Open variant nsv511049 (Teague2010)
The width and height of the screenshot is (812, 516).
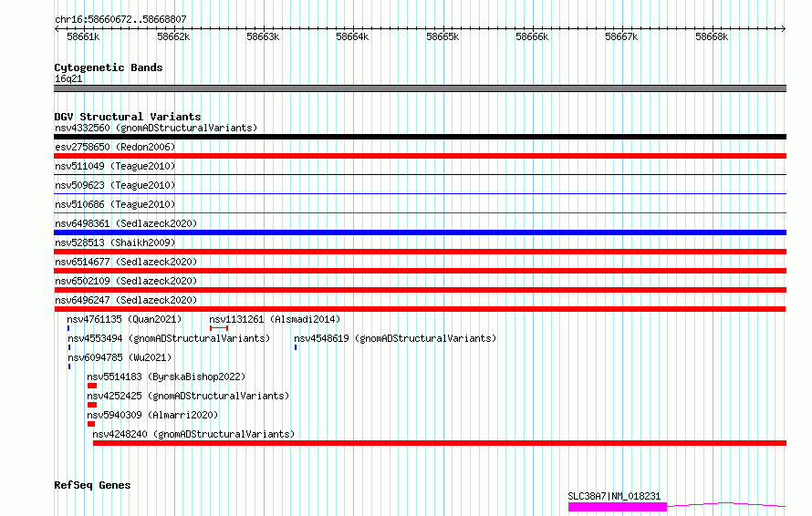[115, 166]
